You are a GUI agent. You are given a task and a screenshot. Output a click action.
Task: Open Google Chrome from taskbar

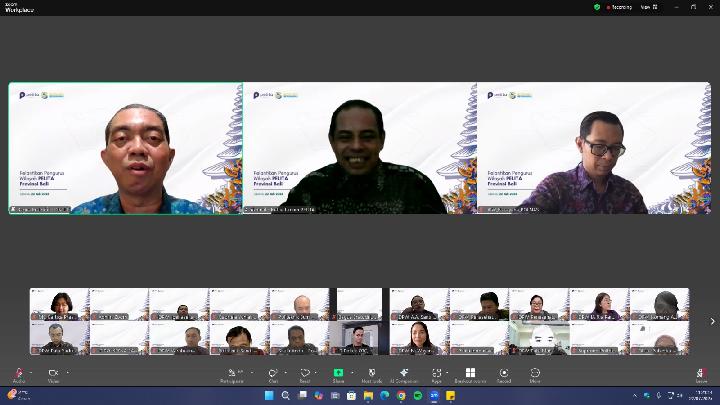tap(401, 395)
